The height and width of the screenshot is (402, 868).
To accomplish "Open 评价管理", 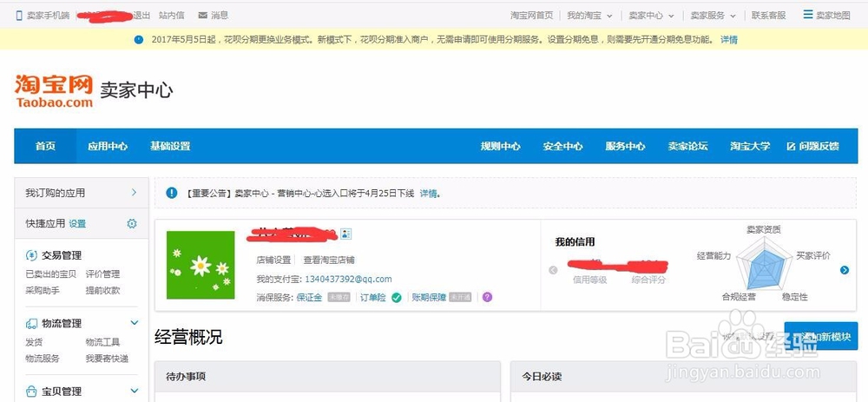I will (x=103, y=274).
